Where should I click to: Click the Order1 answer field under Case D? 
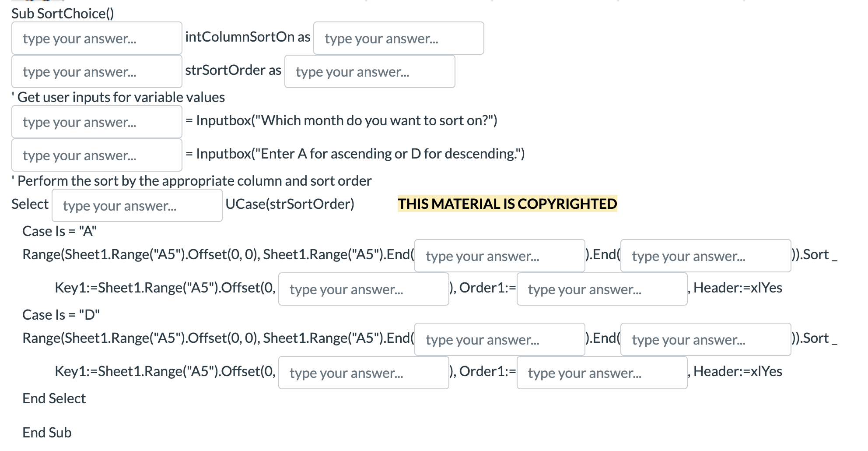602,373
